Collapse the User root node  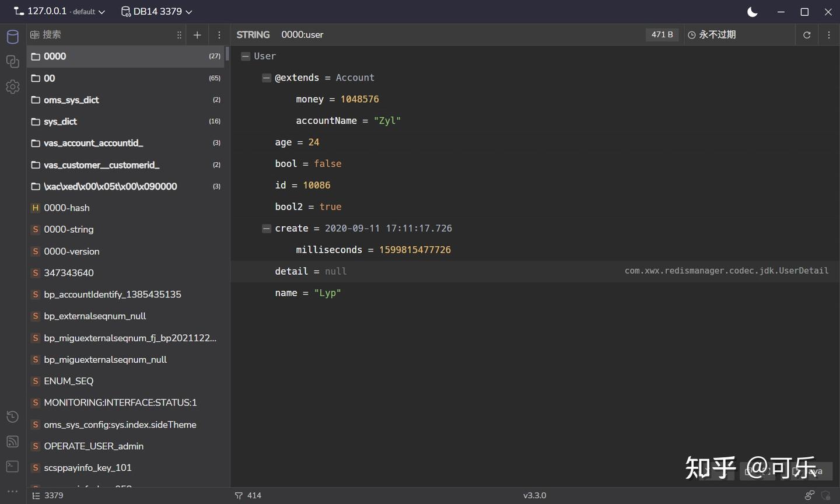[246, 56]
